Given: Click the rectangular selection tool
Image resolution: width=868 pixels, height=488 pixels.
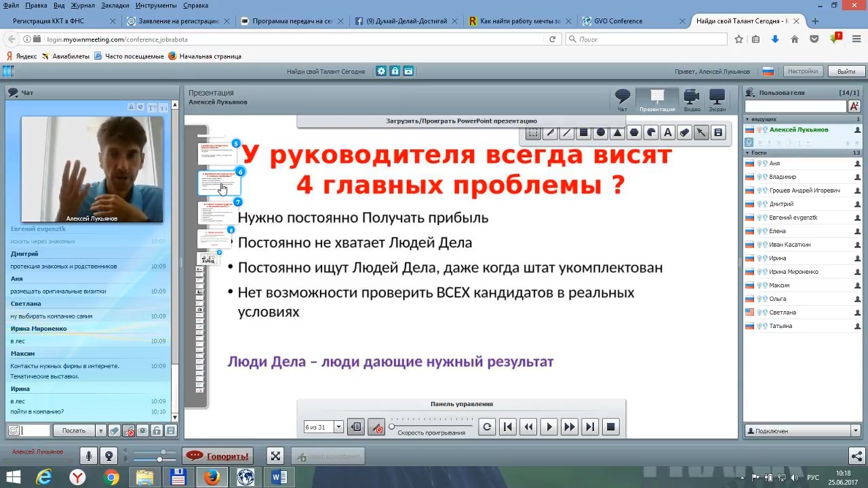Looking at the screenshot, I should (533, 133).
